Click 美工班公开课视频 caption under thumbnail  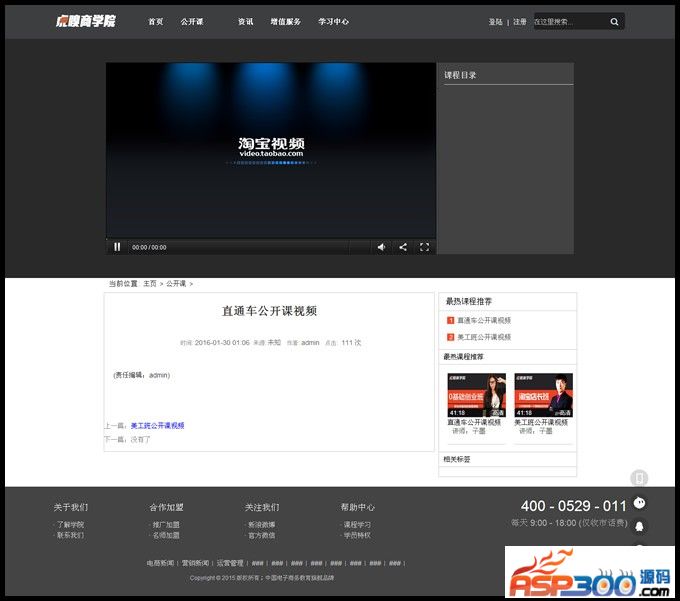[x=541, y=422]
